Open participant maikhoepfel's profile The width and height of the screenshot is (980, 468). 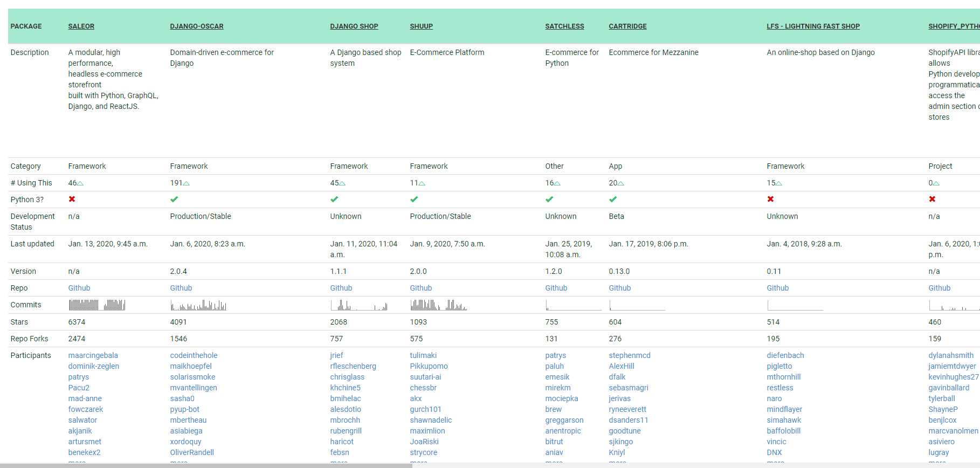[x=191, y=366]
